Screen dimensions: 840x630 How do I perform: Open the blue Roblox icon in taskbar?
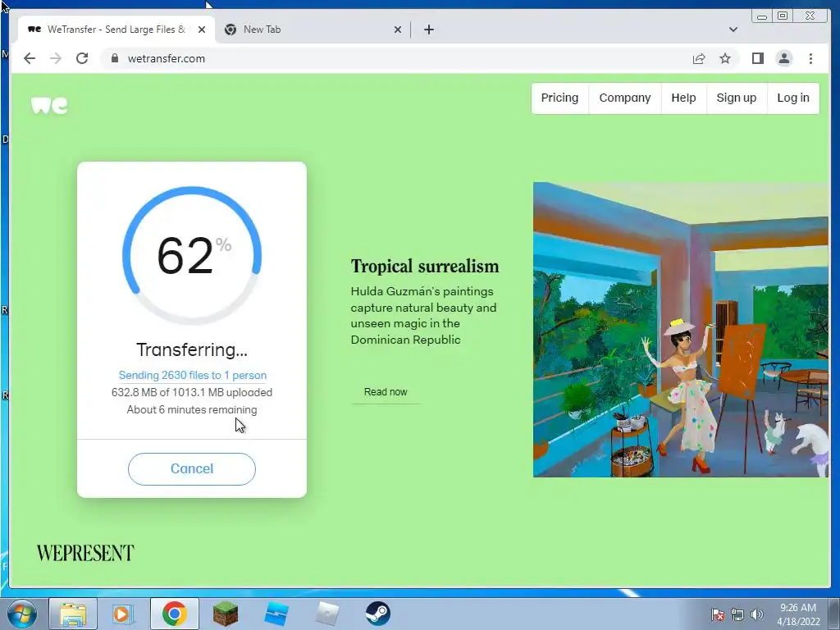276,614
